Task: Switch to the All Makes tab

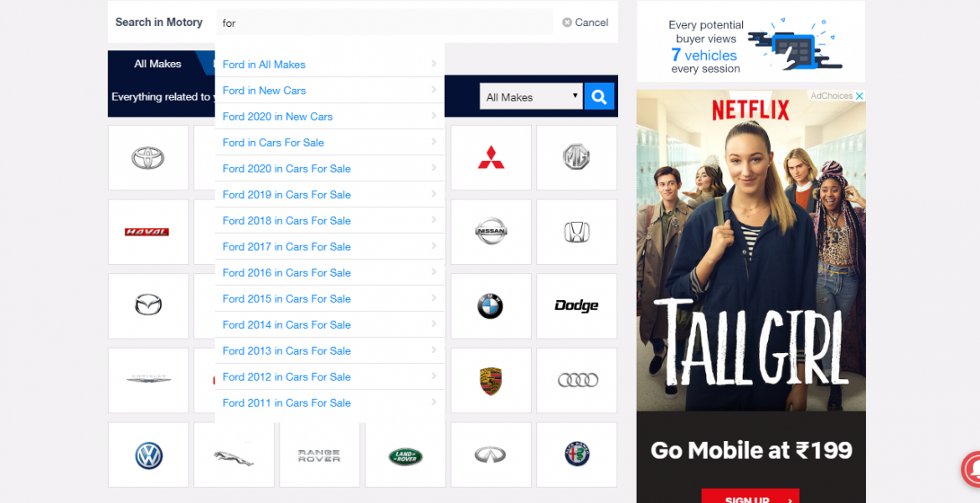Action: (158, 64)
